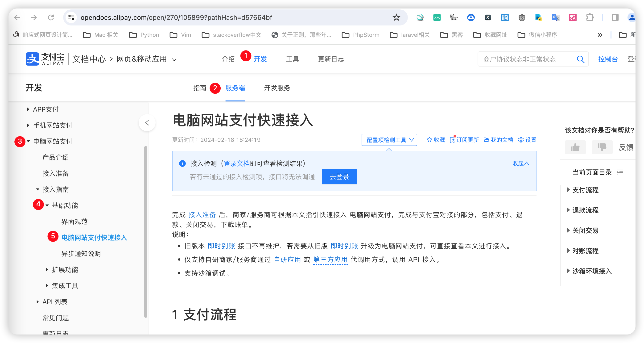This screenshot has width=644, height=343.
Task: Expand the 手机网站支付 tree node
Action: 28,125
